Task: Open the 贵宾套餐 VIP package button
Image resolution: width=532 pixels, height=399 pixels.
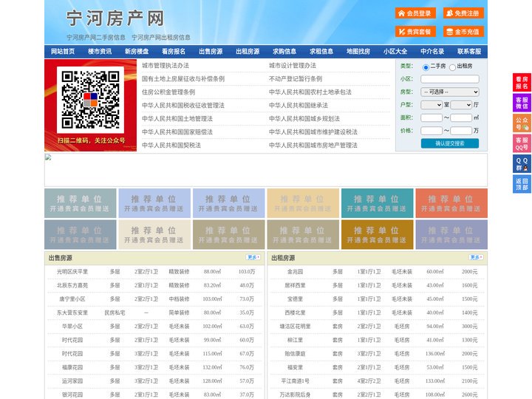Action: point(415,32)
